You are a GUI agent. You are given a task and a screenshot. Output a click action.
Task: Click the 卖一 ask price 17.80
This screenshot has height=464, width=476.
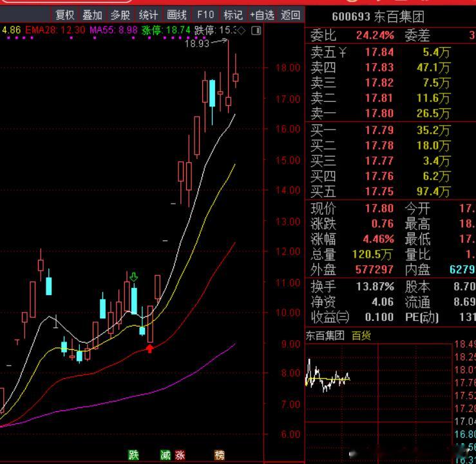click(379, 113)
